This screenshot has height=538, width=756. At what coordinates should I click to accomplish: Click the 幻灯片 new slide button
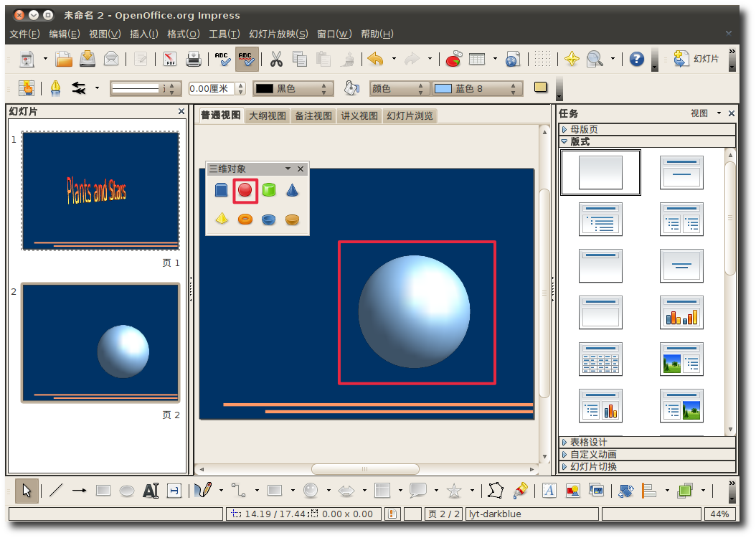696,59
